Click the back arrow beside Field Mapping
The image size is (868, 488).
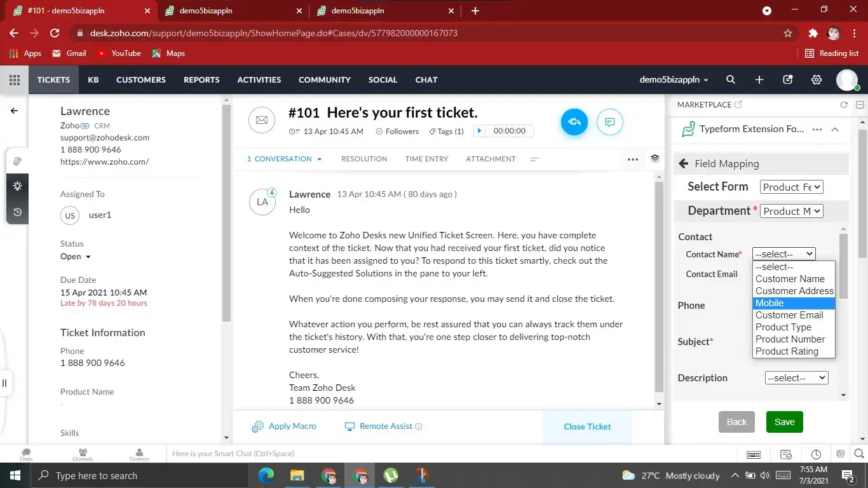[684, 163]
